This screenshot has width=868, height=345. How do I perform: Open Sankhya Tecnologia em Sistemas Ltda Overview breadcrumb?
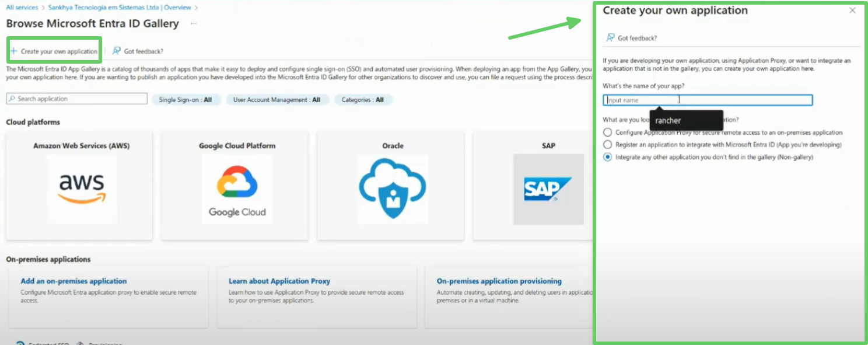[120, 8]
